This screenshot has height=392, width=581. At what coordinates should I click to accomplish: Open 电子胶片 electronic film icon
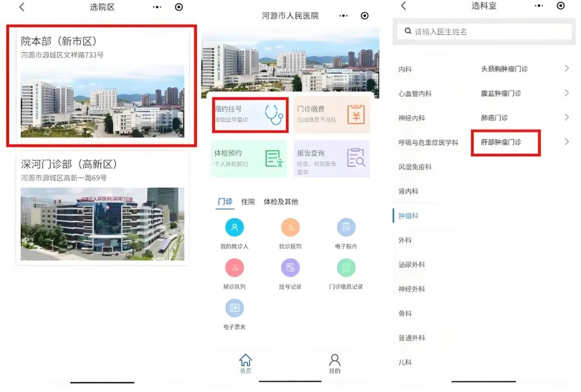346,227
